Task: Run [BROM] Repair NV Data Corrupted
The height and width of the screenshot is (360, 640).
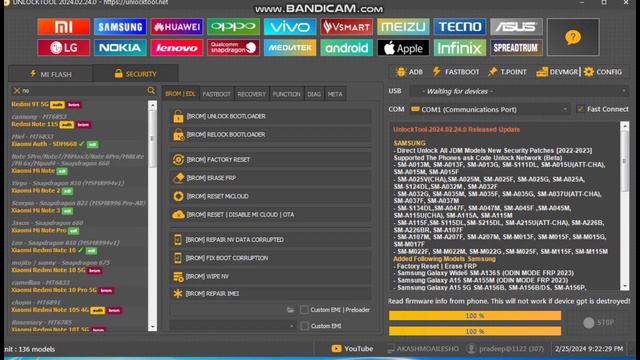Action: pos(270,240)
